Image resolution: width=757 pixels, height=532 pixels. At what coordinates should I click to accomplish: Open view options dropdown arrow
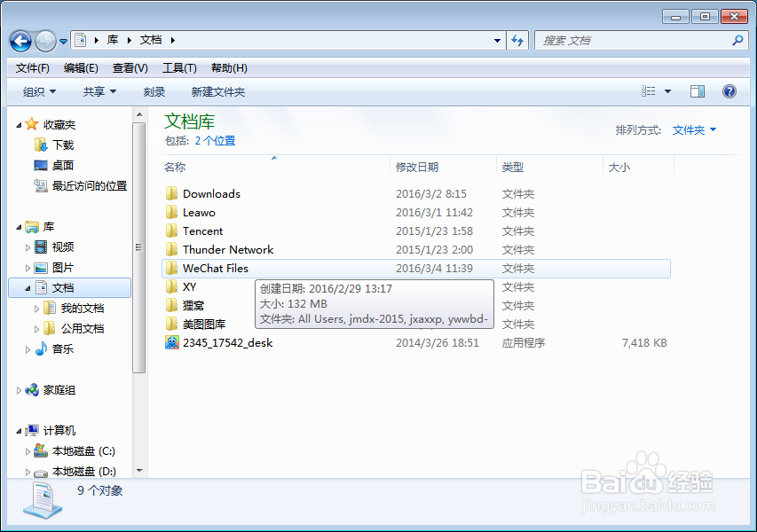tap(667, 91)
